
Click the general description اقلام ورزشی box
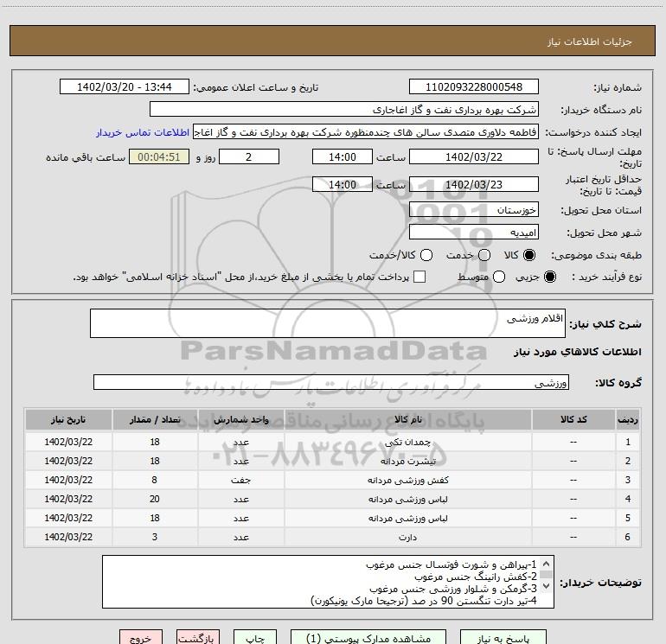click(x=328, y=323)
